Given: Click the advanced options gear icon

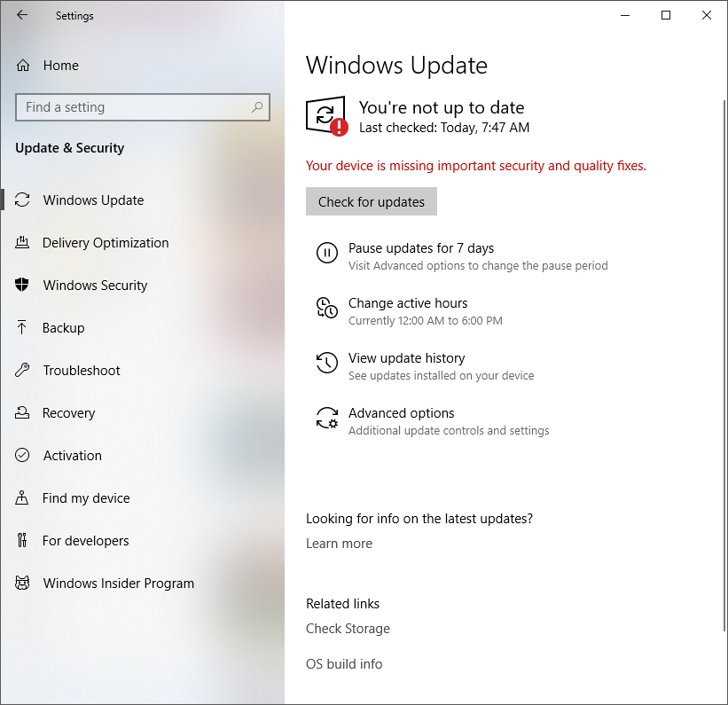Looking at the screenshot, I should click(x=327, y=418).
